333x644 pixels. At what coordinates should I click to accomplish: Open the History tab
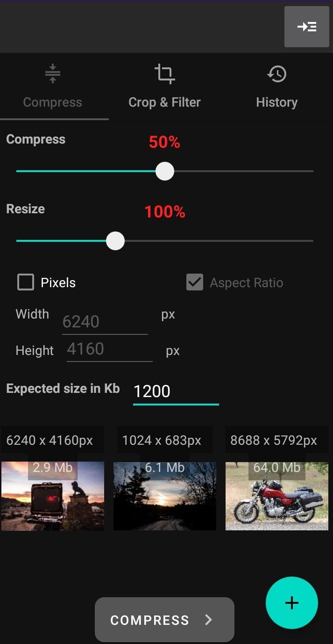[x=277, y=102]
